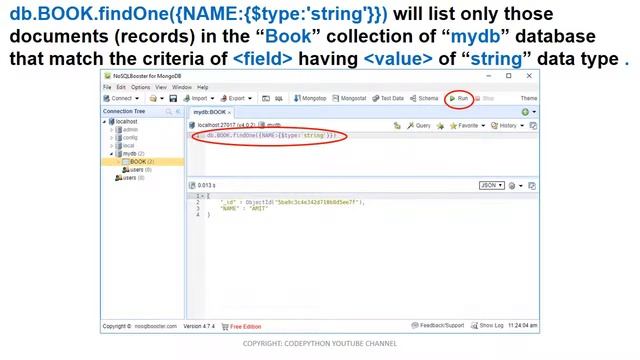The height and width of the screenshot is (360, 640).
Task: Expand the local database node
Action: click(x=111, y=146)
